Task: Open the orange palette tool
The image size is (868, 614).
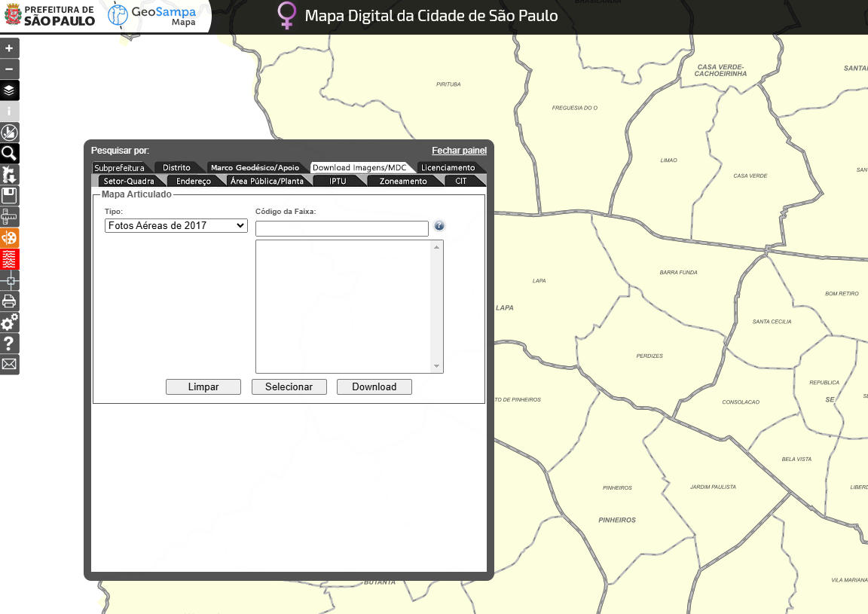Action: 9,238
